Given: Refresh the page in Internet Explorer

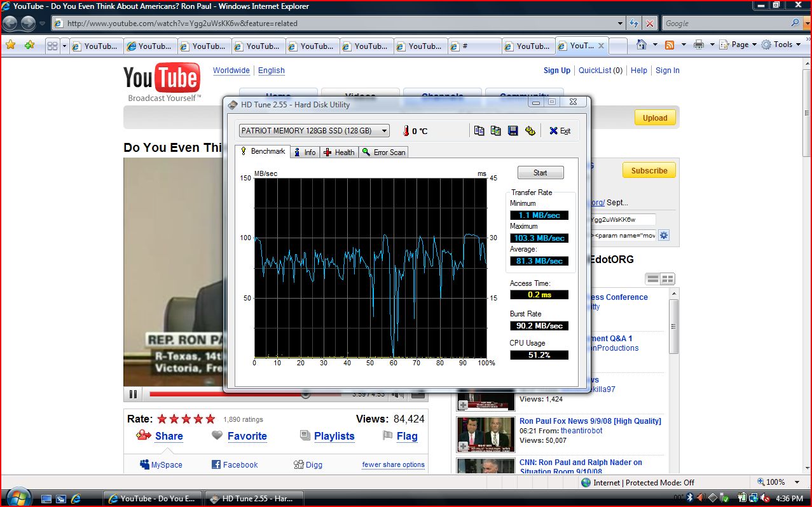Looking at the screenshot, I should 634,24.
